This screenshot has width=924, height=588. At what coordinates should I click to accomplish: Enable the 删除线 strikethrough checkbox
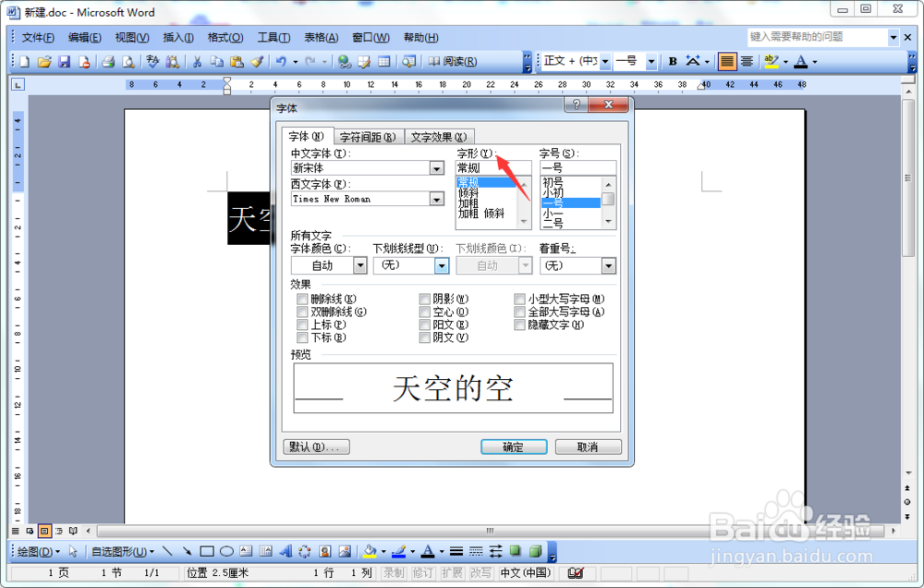click(x=302, y=299)
